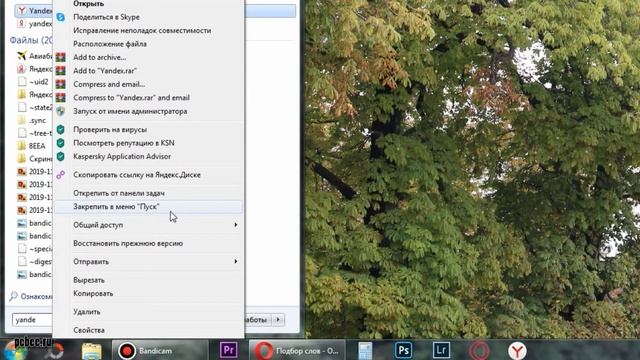Click the 'Ознаком...' more results link

pyautogui.click(x=36, y=297)
